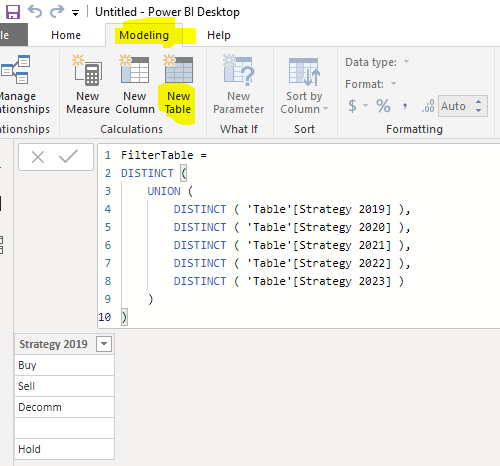Open the Modeling ribbon tab
Screen dimensions: 500x466
click(x=144, y=35)
